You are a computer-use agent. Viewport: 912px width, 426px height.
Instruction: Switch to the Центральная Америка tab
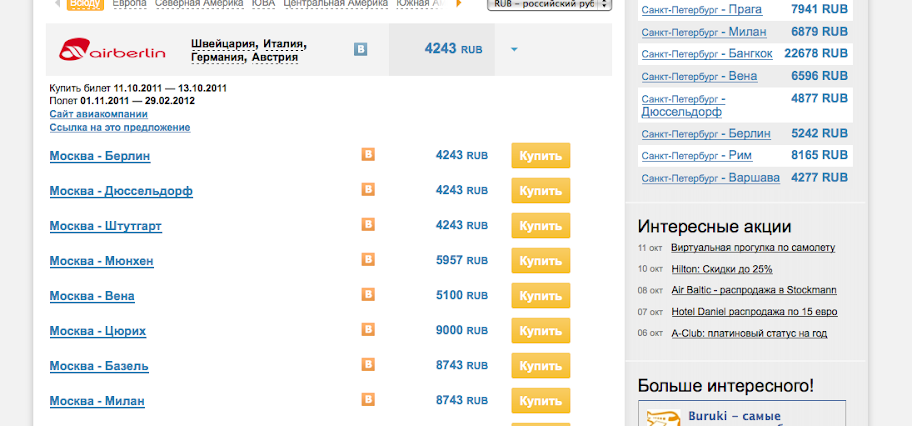[x=336, y=3]
